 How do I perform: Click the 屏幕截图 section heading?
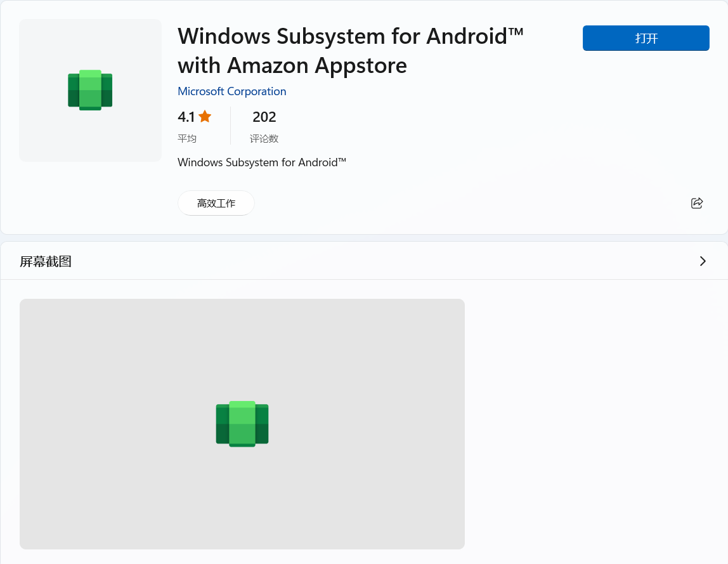(x=46, y=261)
